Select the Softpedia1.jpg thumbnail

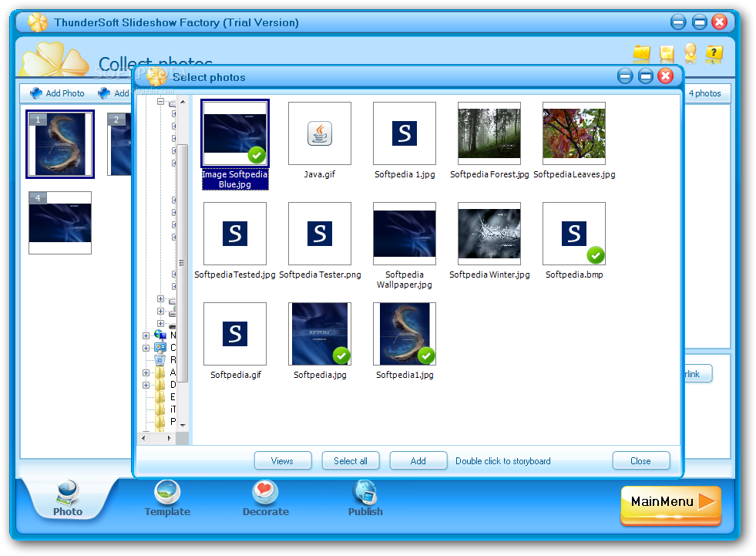tap(405, 334)
